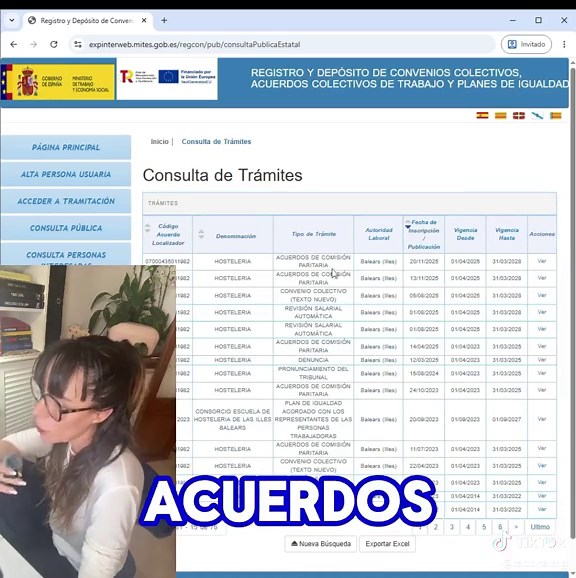The width and height of the screenshot is (576, 578).
Task: Open a new tab with the plus icon
Action: [164, 21]
